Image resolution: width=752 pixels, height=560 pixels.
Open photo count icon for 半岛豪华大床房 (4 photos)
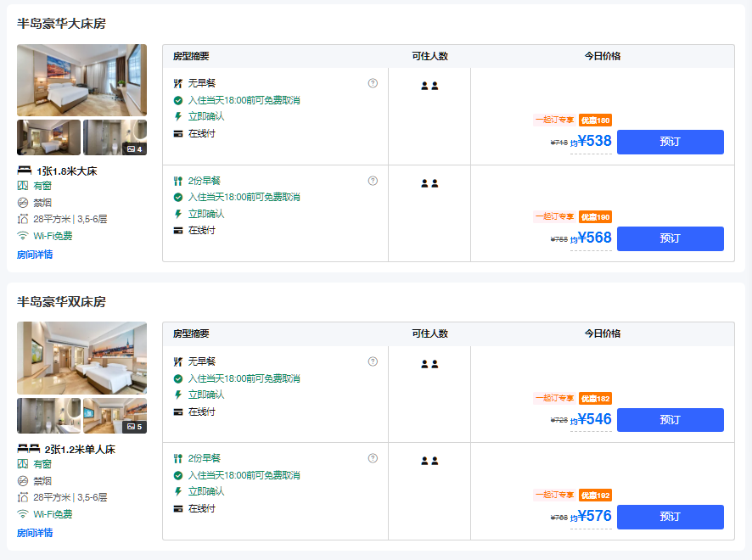pyautogui.click(x=134, y=149)
